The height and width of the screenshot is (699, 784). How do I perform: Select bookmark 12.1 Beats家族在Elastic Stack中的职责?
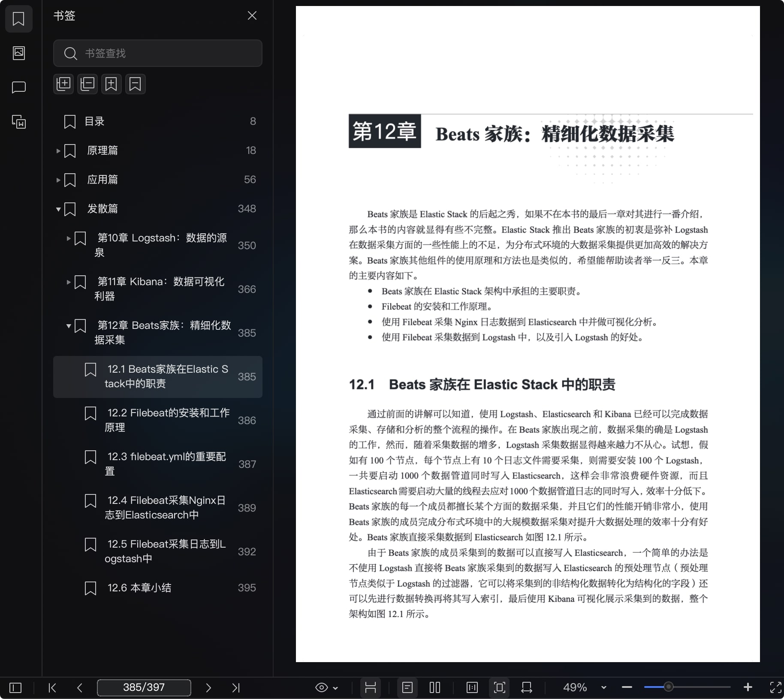point(158,377)
